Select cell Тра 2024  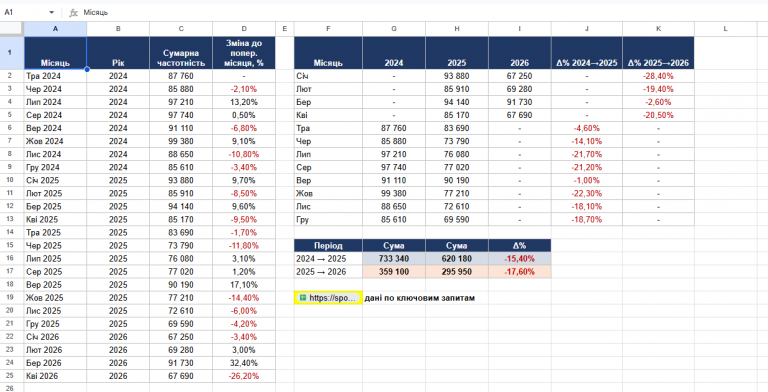55,76
